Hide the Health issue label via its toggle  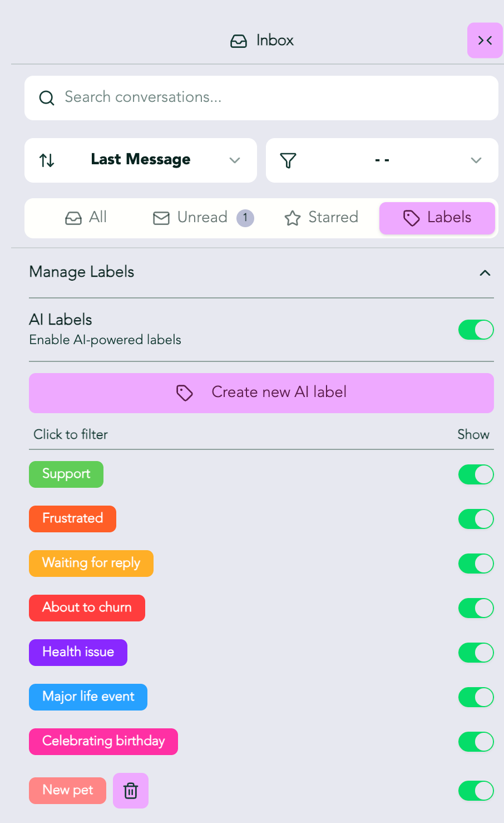pos(476,653)
